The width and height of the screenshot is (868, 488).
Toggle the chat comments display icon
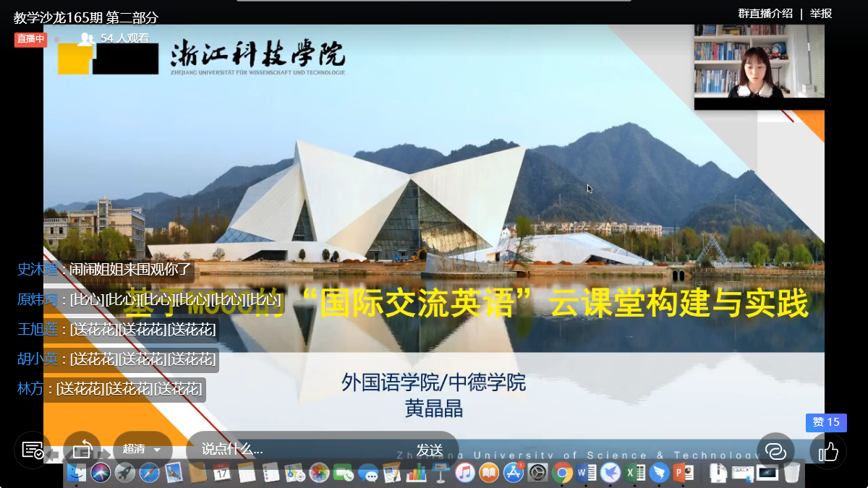(x=33, y=450)
